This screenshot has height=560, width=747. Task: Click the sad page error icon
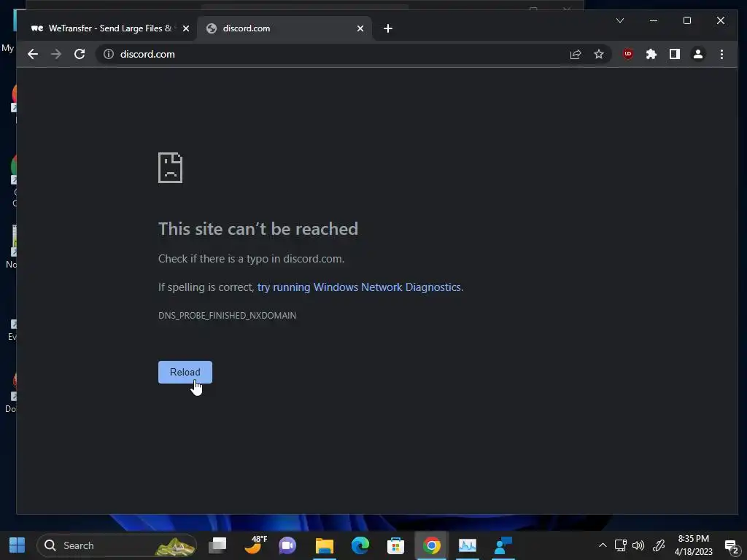point(171,168)
